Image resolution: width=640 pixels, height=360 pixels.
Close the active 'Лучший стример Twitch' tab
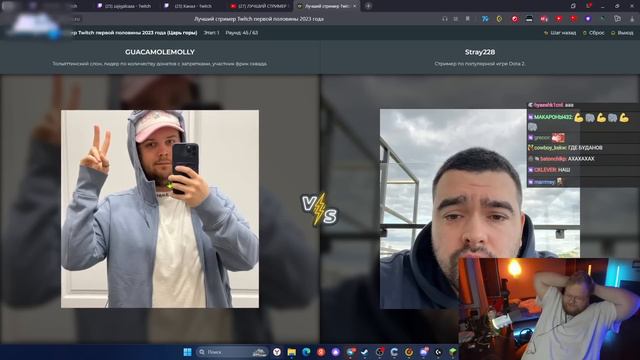coord(354,6)
